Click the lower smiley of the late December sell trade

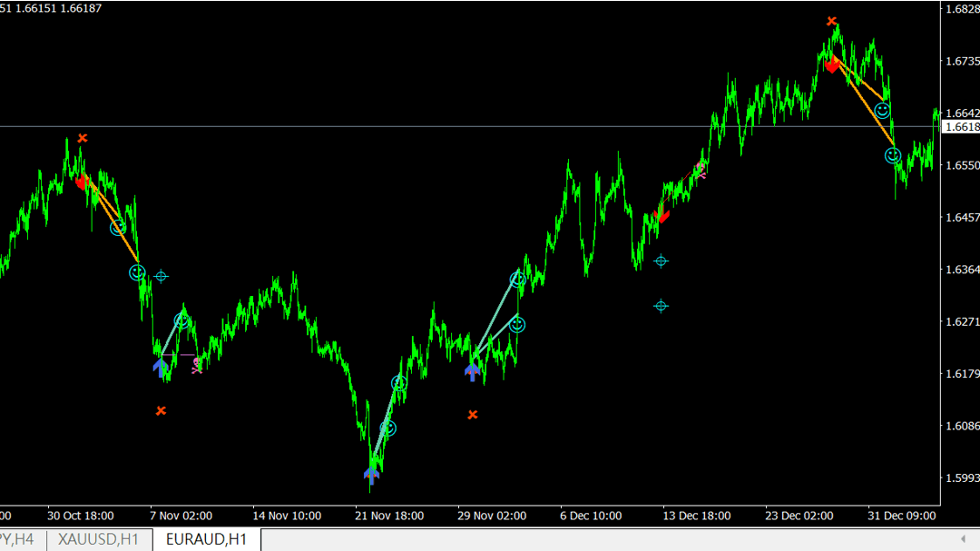click(x=893, y=155)
